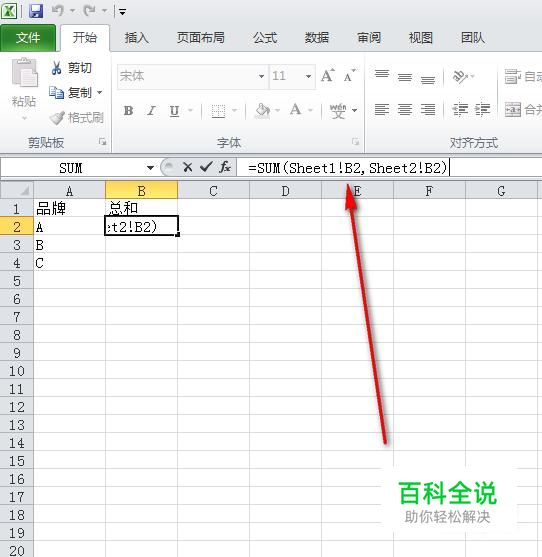Switch to the 插入 (Insert) tab
The height and width of the screenshot is (557, 542).
pyautogui.click(x=136, y=38)
